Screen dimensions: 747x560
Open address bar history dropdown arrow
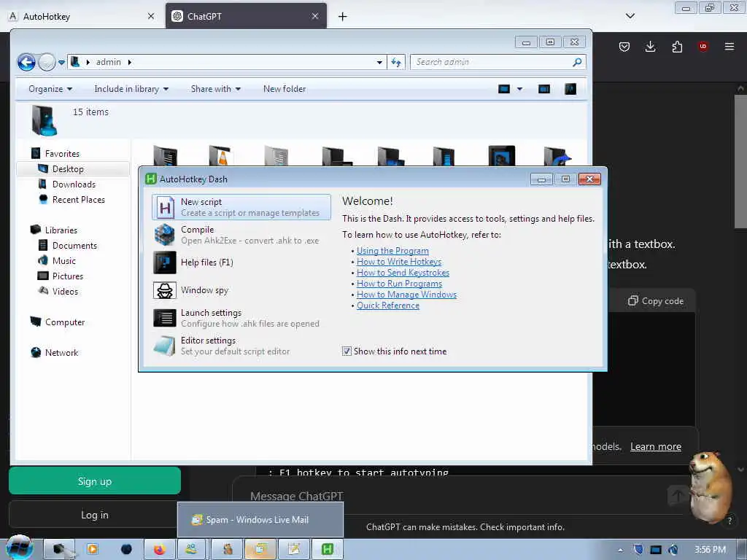pyautogui.click(x=379, y=62)
